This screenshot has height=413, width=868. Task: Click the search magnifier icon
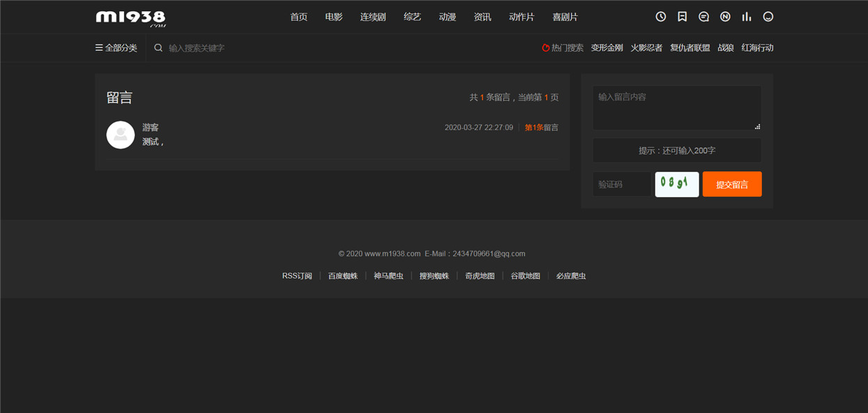click(158, 48)
